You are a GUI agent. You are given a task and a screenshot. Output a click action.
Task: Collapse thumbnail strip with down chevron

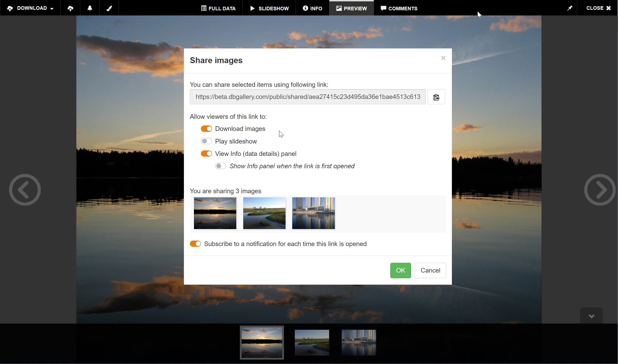coord(591,316)
